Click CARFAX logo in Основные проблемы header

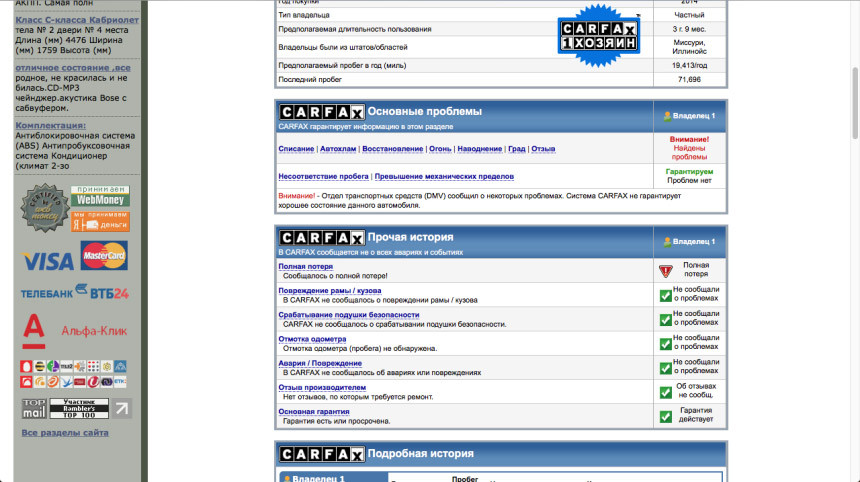coord(321,112)
